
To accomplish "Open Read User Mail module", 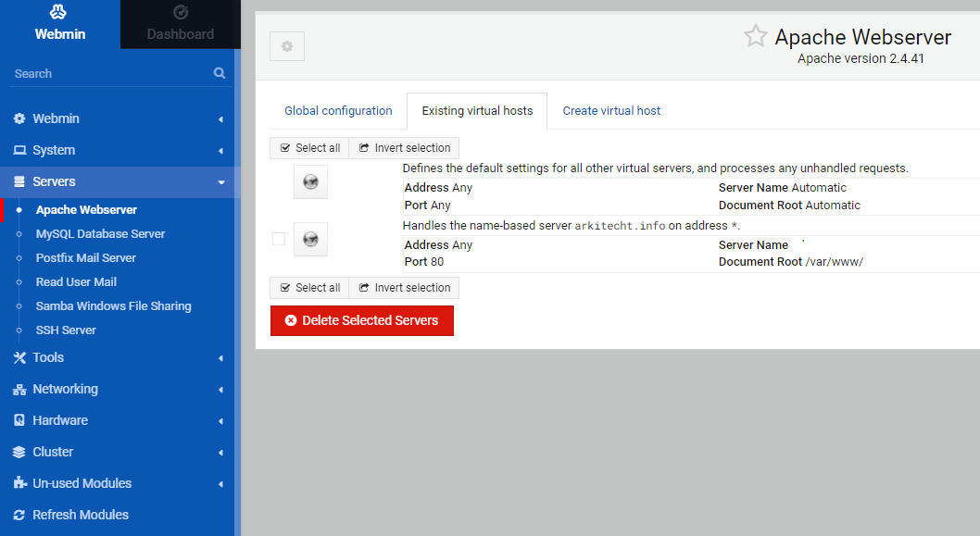I will 76,281.
